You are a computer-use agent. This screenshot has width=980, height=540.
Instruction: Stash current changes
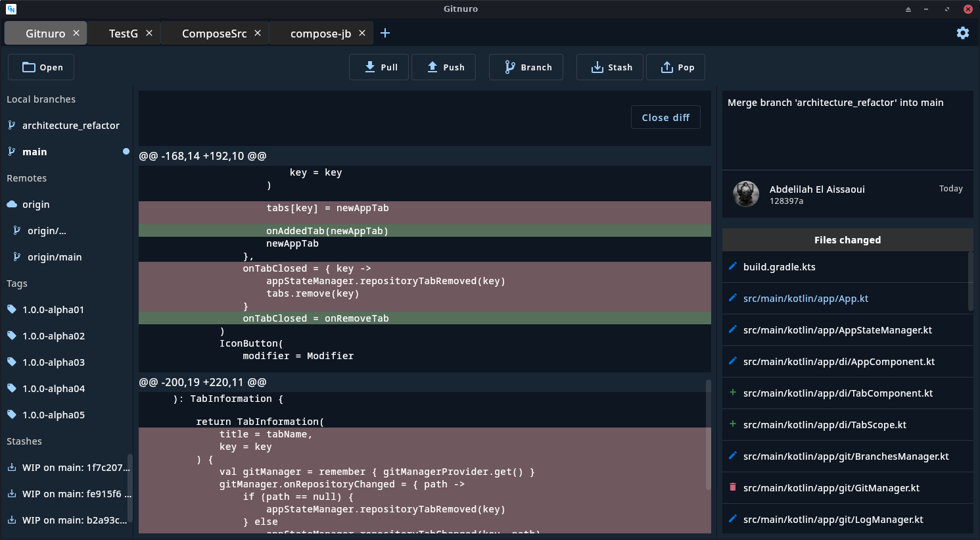[x=610, y=67]
